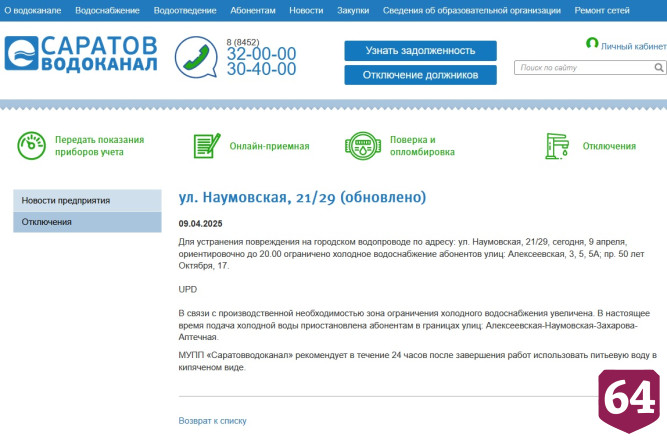Click the faucet outages icon

coord(557,146)
